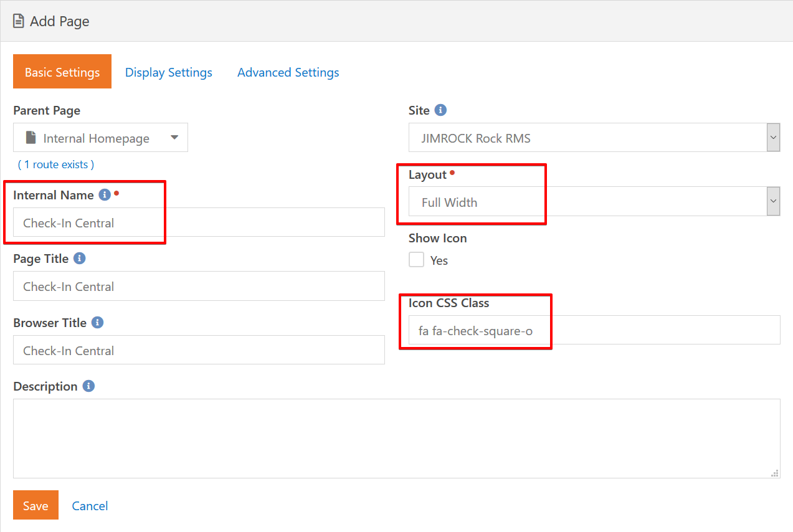
Task: Click info icon beside Internal Name
Action: pos(105,195)
